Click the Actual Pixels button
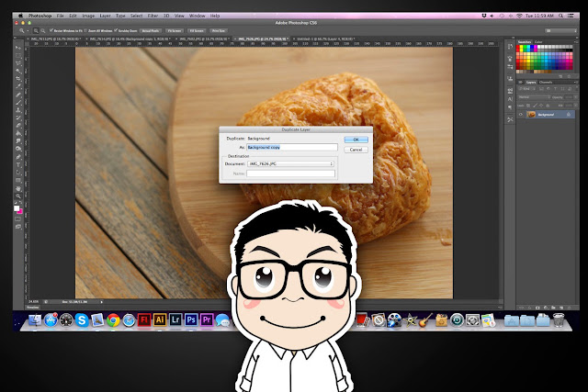 tap(151, 30)
